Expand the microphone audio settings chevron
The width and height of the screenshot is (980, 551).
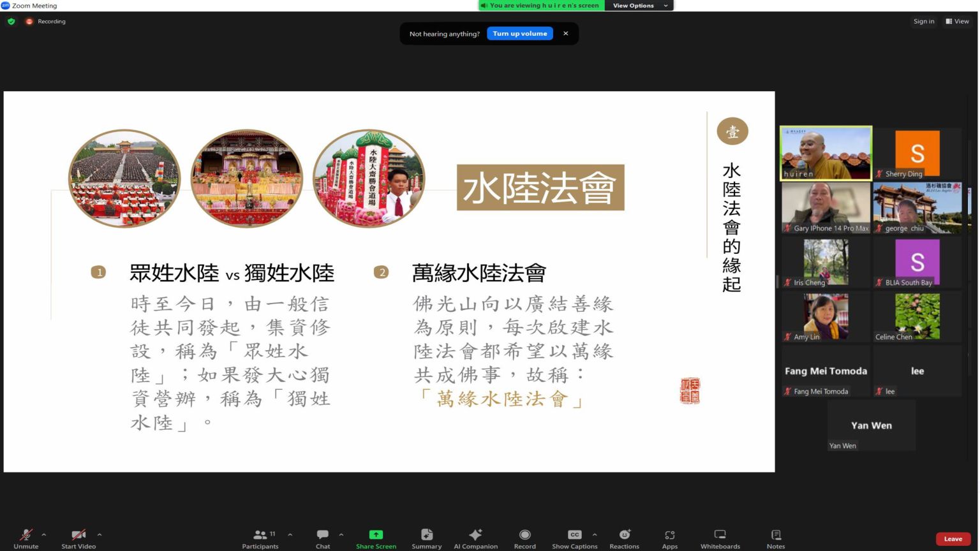pos(44,534)
